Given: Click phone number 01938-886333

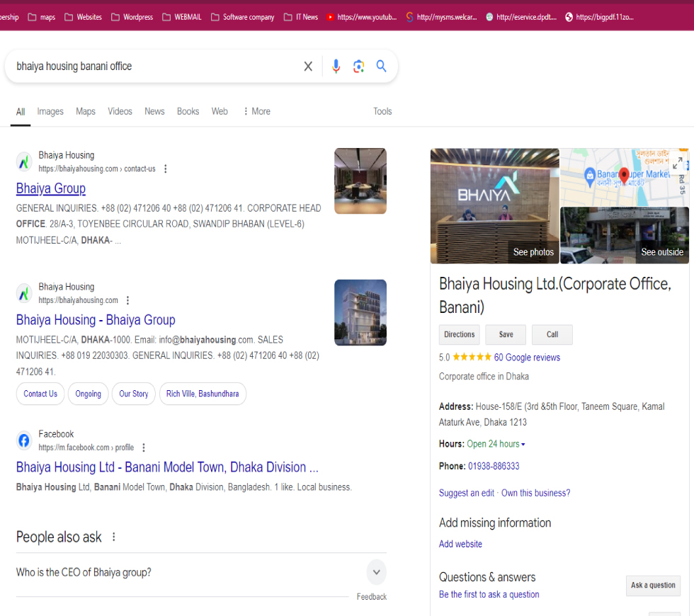Looking at the screenshot, I should (x=494, y=466).
